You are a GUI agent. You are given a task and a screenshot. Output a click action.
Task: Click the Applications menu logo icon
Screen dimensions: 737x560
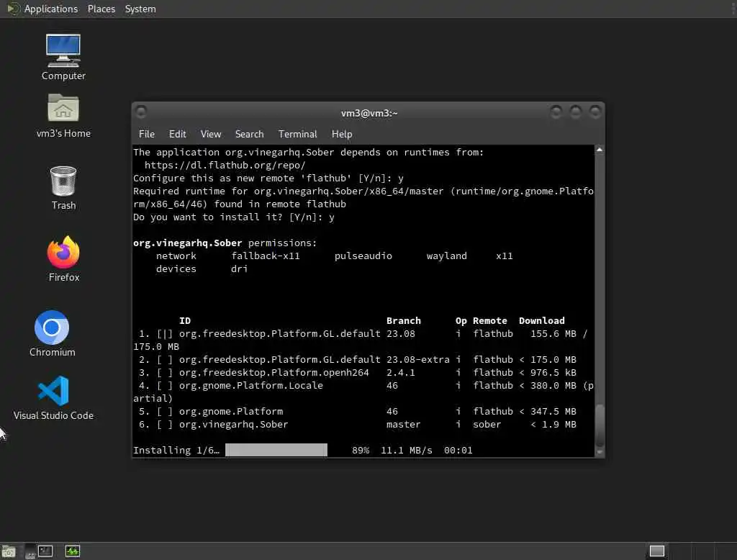13,9
